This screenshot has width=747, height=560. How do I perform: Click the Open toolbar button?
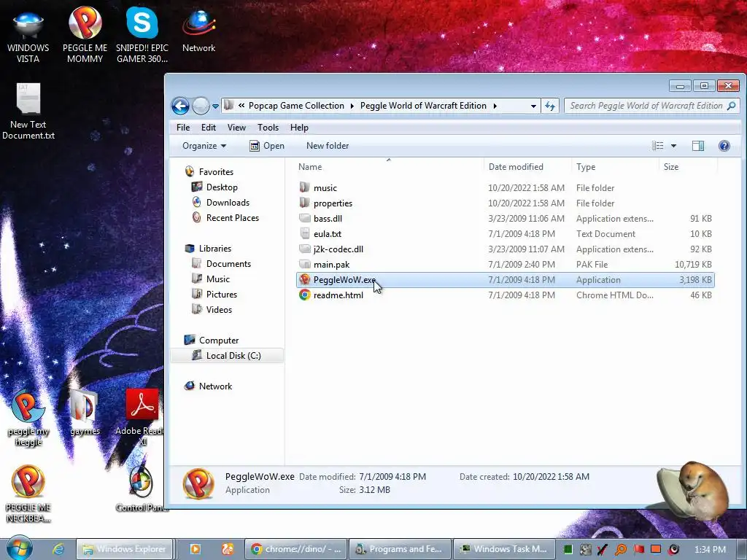[x=267, y=146]
